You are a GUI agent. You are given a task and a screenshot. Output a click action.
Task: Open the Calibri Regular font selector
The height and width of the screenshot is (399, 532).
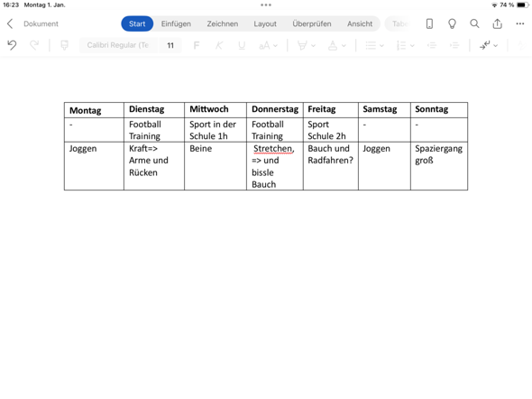118,45
